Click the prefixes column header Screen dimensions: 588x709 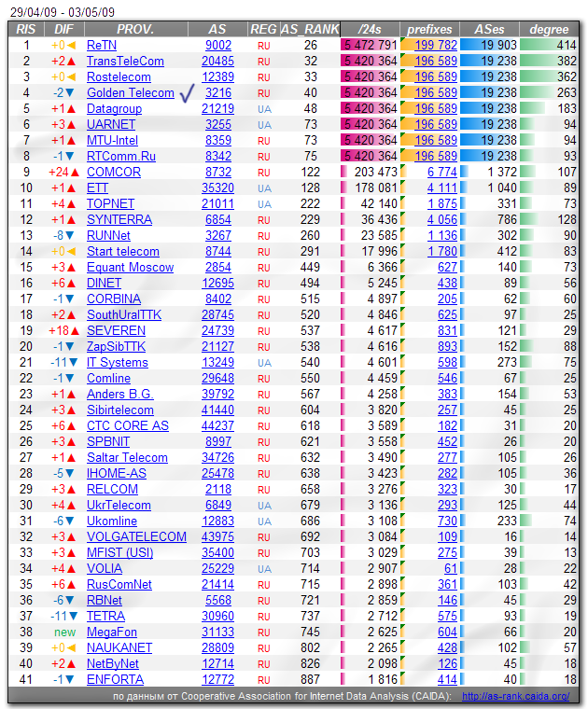(x=429, y=29)
